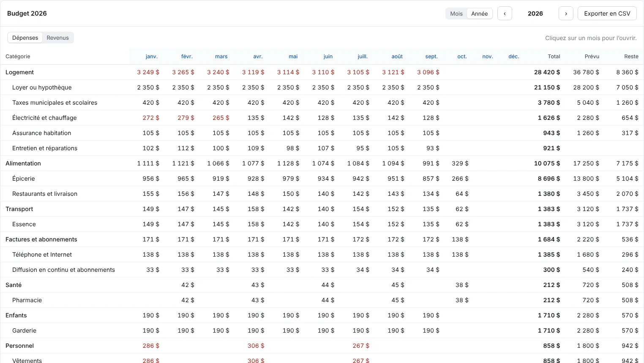Image resolution: width=644 pixels, height=363 pixels.
Task: Select the Transport category row label
Action: [x=19, y=209]
